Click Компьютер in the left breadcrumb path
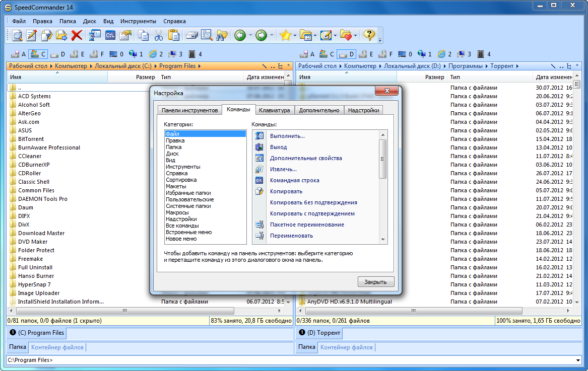588x371 pixels. (x=71, y=66)
